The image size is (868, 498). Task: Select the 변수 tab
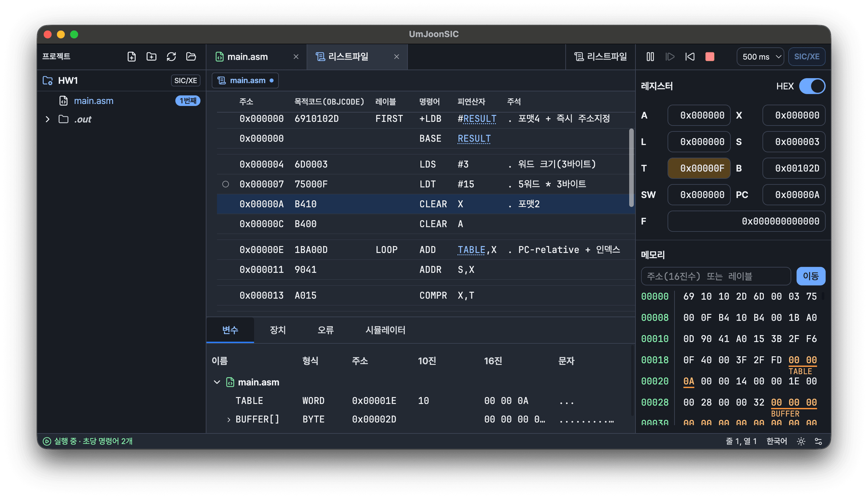230,330
